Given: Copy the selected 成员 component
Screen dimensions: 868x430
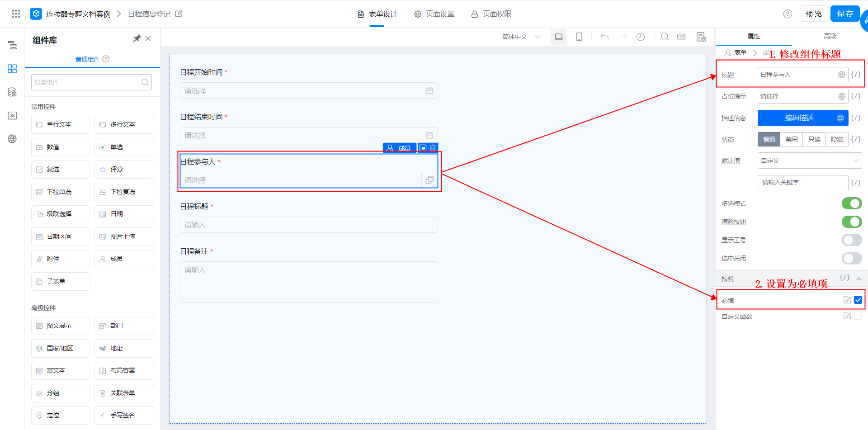Looking at the screenshot, I should point(423,148).
